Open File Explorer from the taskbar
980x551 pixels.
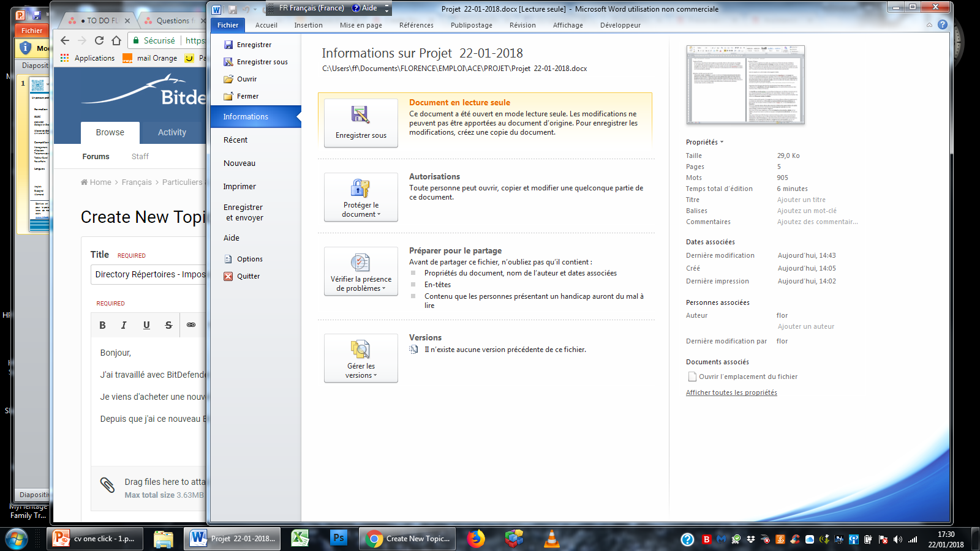coord(164,539)
